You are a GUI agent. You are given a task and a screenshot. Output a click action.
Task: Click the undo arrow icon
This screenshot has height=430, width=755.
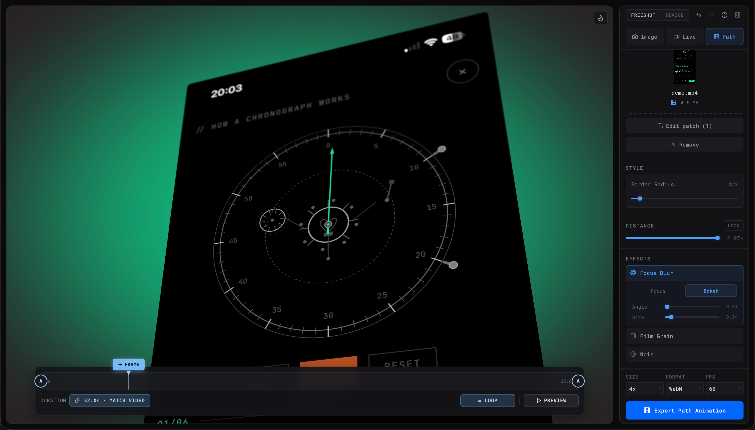pyautogui.click(x=698, y=15)
